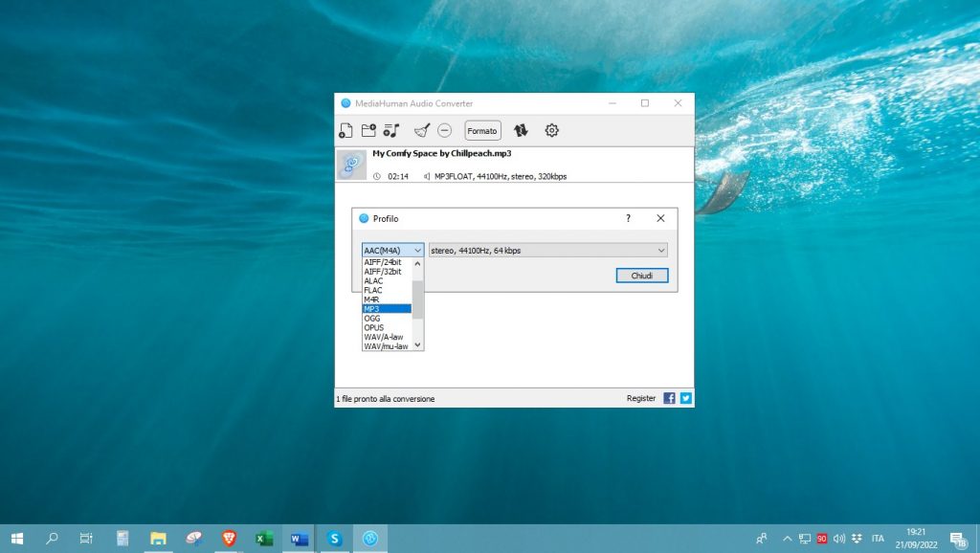Open Skype from the Windows taskbar
This screenshot has width=980, height=553.
point(335,539)
